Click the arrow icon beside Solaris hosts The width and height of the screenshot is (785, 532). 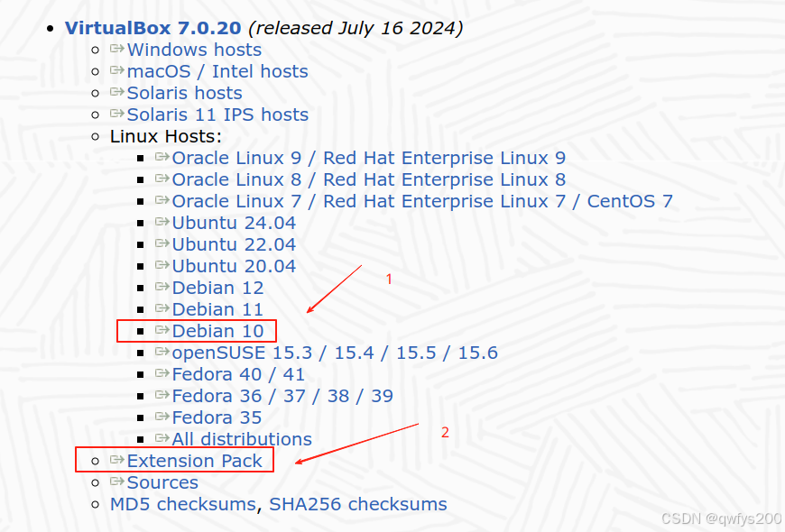point(117,93)
